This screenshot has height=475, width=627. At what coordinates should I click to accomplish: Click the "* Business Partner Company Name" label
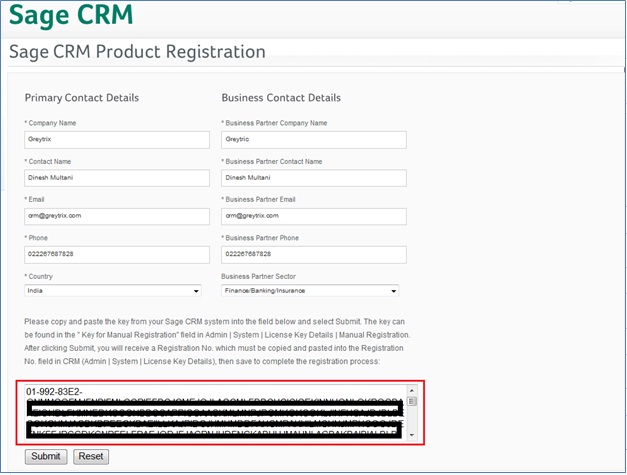click(x=274, y=123)
